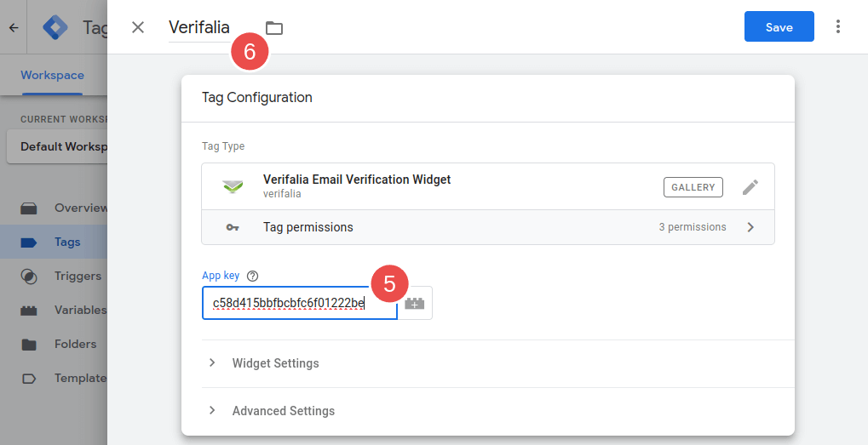Viewport: 868px width, 445px height.
Task: Click the 'Tag Type' label
Action: pos(223,146)
